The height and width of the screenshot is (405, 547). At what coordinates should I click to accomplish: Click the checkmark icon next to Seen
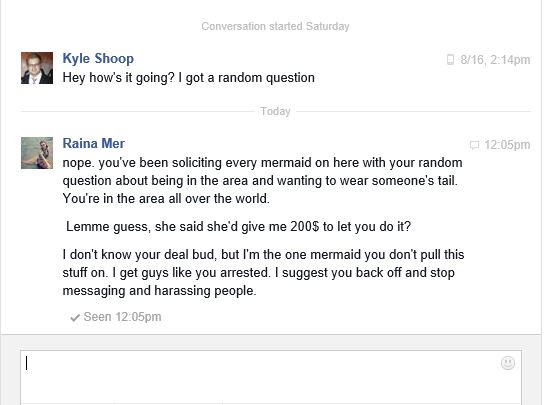(75, 317)
